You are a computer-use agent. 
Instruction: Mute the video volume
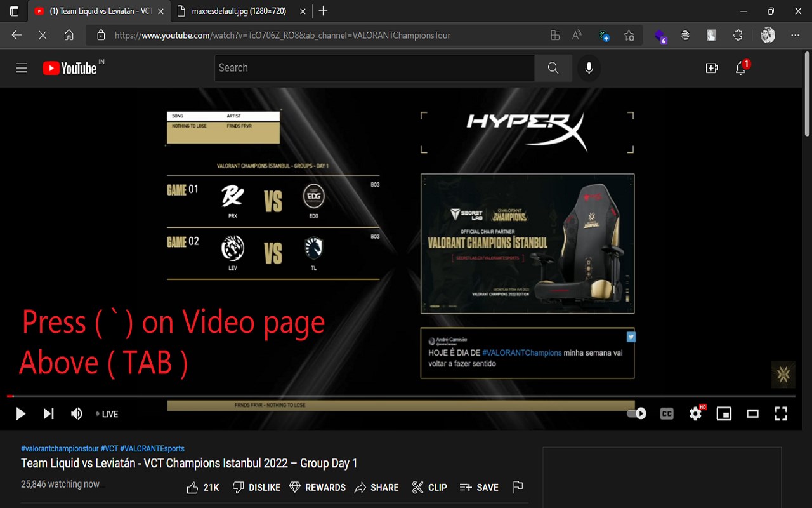click(x=77, y=414)
